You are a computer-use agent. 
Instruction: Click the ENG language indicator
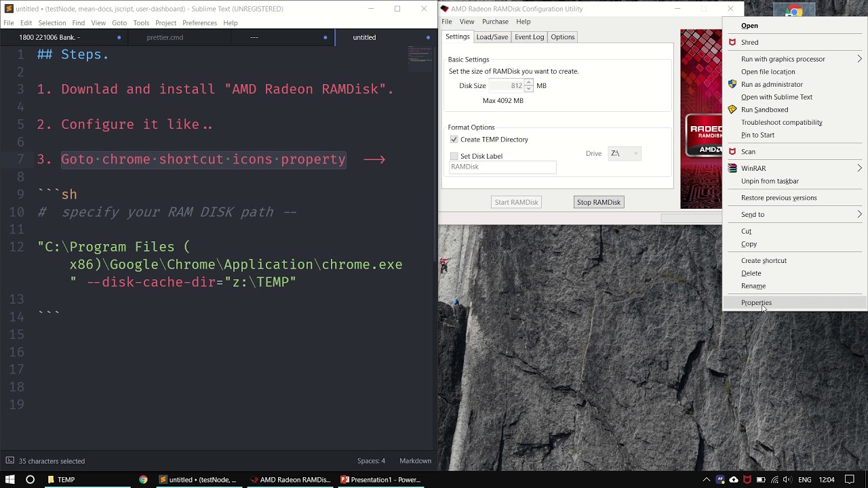click(x=804, y=479)
